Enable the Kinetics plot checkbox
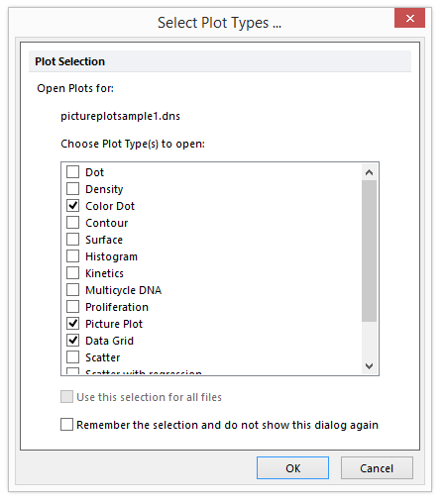 [73, 273]
